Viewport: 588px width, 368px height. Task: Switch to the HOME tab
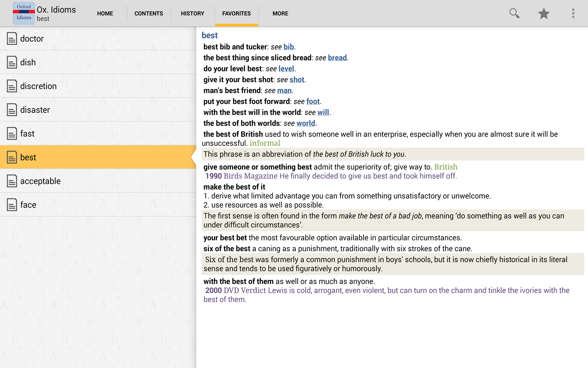(x=105, y=13)
